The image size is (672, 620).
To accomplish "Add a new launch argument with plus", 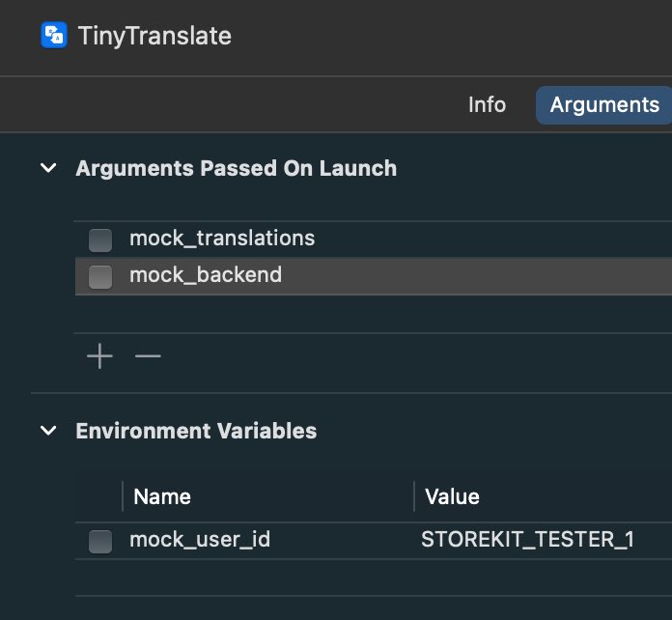I will pos(99,356).
